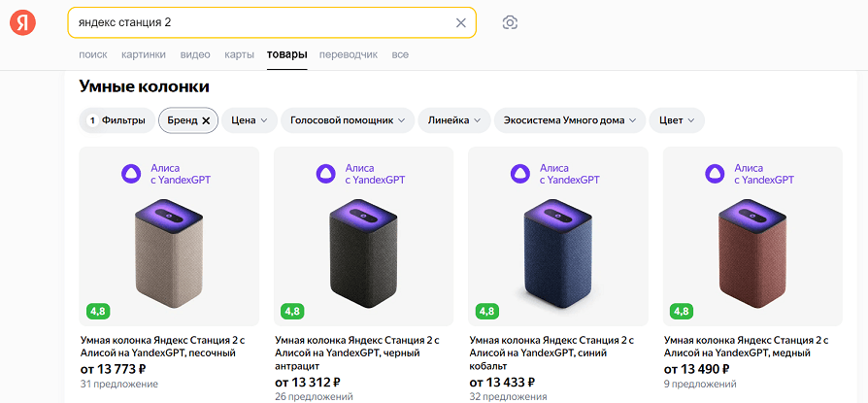Open the Линейка filter dropdown
868x403 pixels.
455,120
